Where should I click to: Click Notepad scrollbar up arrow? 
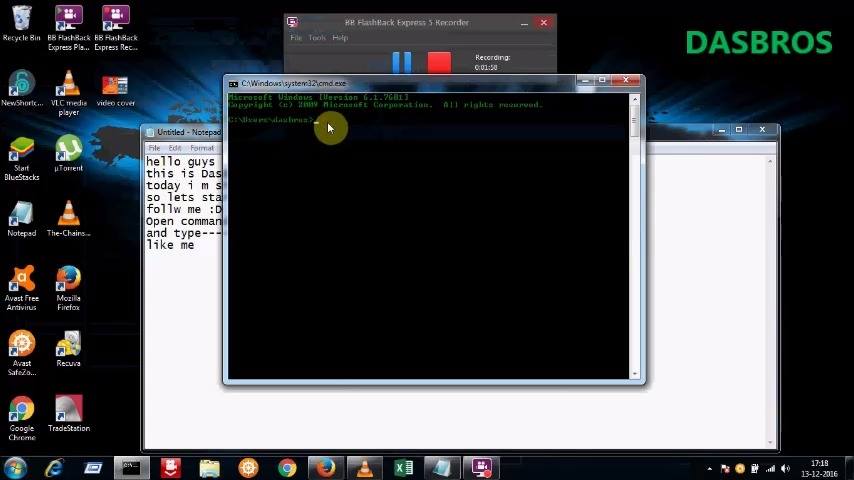click(x=770, y=161)
